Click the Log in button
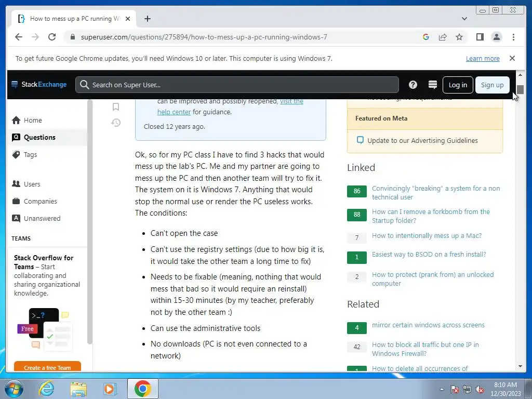Screen dimensions: 532x399 pos(458,85)
